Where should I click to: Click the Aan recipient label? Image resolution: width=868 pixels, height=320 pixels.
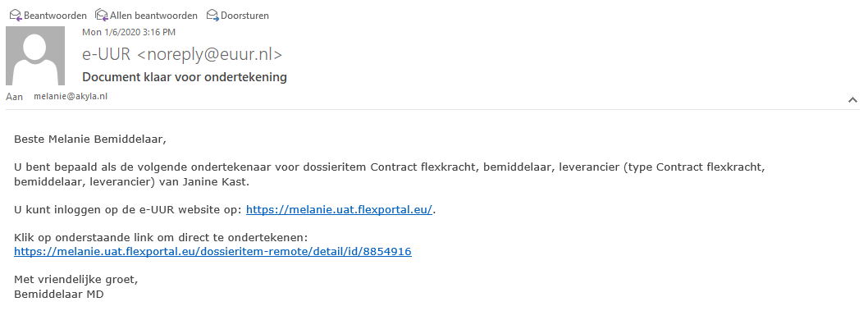coord(15,96)
